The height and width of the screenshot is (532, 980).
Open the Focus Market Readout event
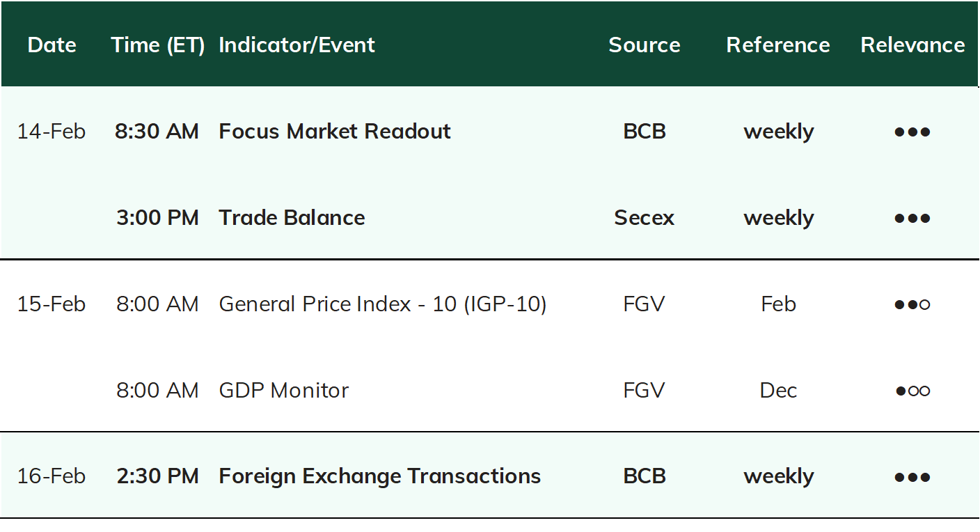point(335,131)
